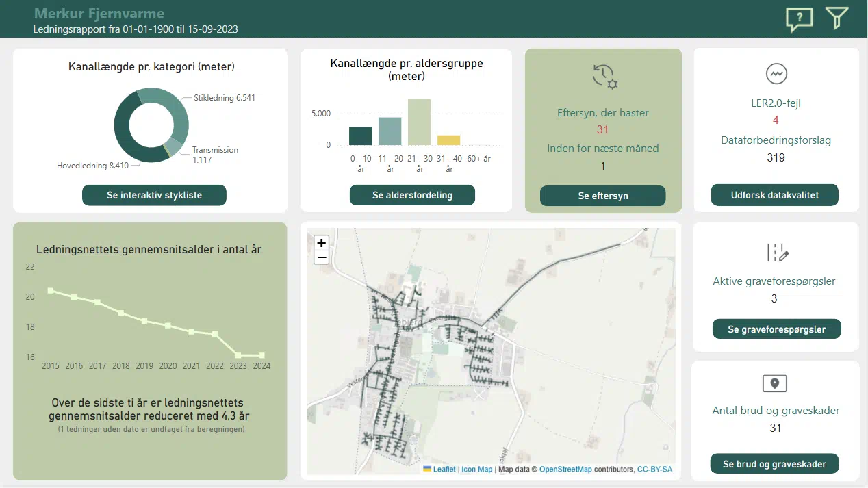
Task: Zoom out on the map
Action: coord(322,257)
